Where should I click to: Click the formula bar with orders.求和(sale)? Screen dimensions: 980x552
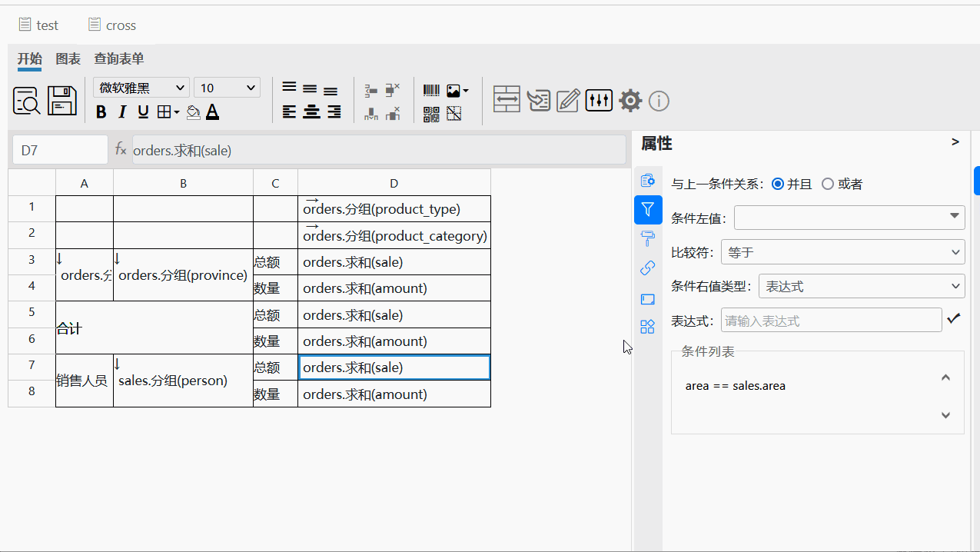379,150
